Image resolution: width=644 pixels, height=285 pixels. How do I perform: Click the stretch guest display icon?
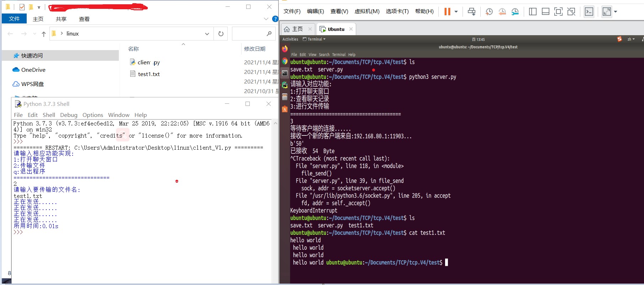(607, 11)
